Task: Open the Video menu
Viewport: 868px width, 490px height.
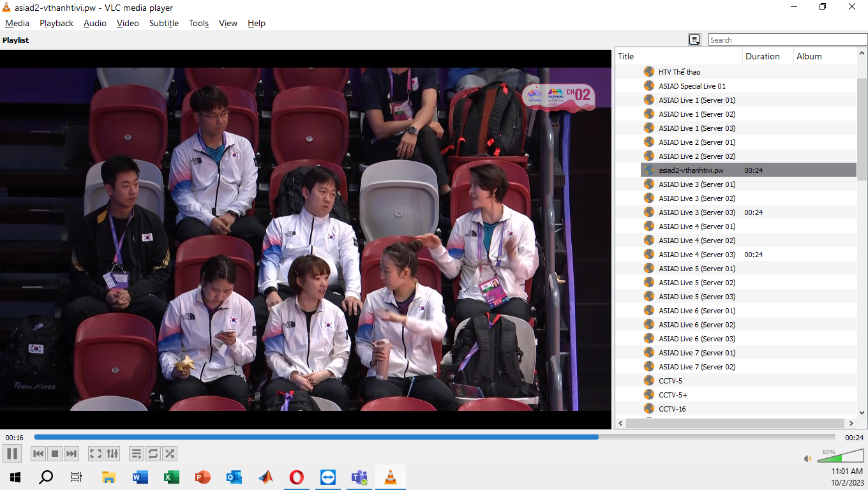Action: click(x=128, y=23)
